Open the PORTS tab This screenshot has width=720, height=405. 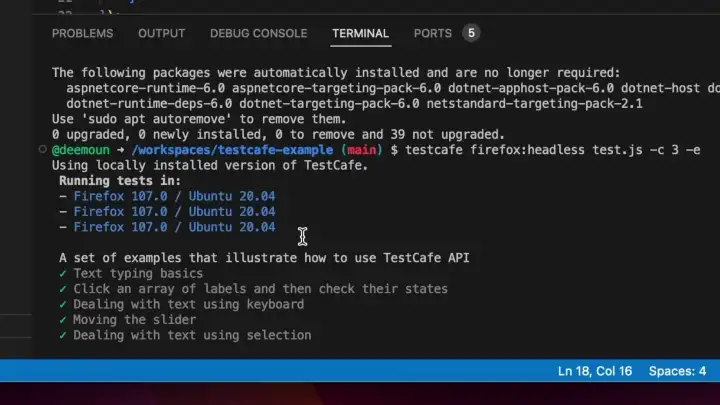[x=433, y=33]
